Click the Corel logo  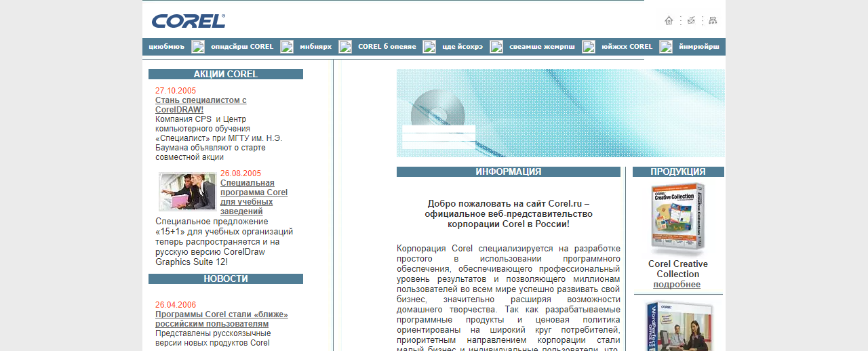(x=189, y=21)
